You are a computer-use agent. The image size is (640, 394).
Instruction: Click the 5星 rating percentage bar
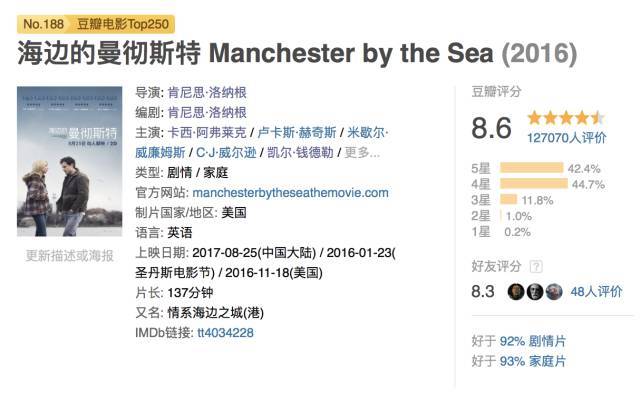[x=531, y=168]
